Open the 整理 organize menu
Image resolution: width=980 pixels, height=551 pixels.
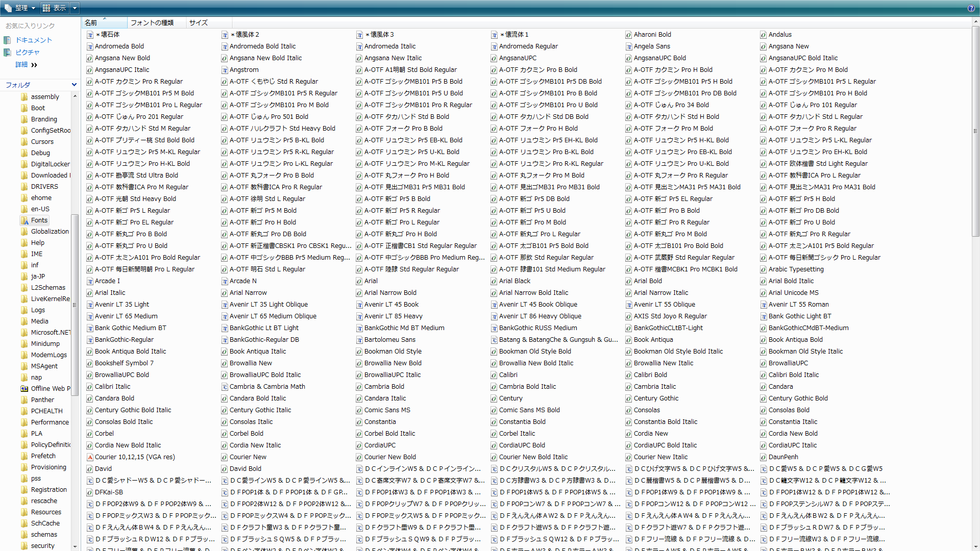tap(20, 8)
